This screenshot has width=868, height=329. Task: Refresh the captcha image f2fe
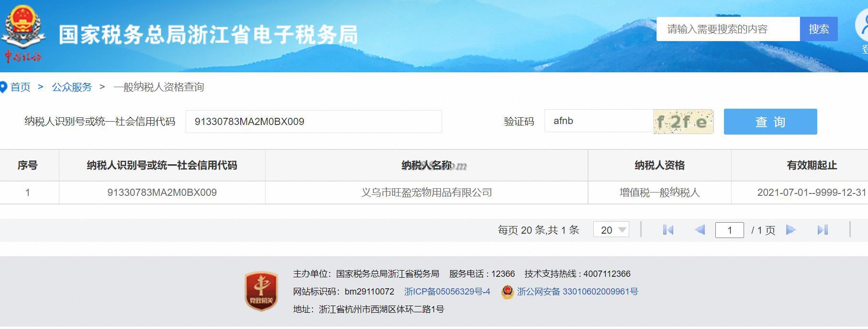[x=683, y=122]
